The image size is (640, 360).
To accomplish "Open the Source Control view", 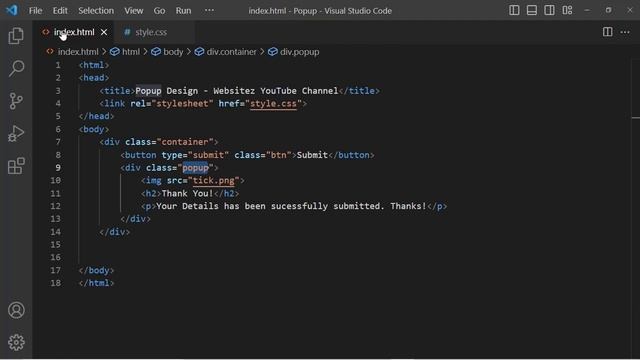I will click(x=16, y=101).
